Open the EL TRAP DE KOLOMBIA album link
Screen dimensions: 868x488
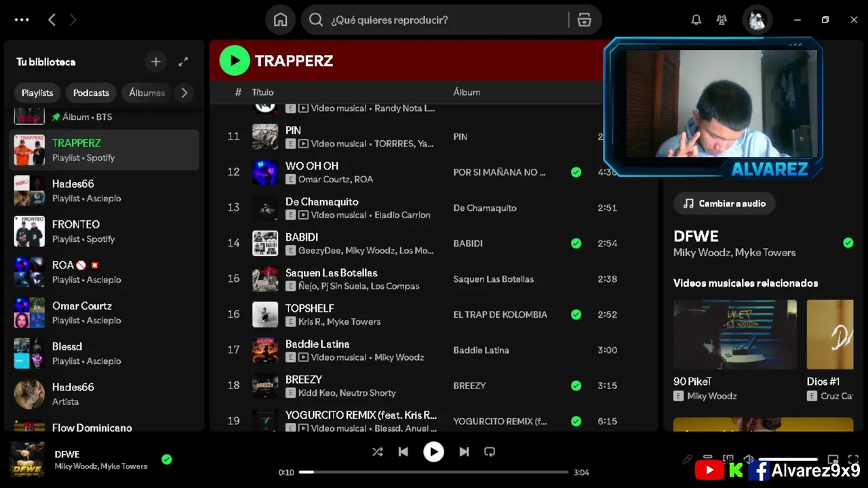coord(500,314)
